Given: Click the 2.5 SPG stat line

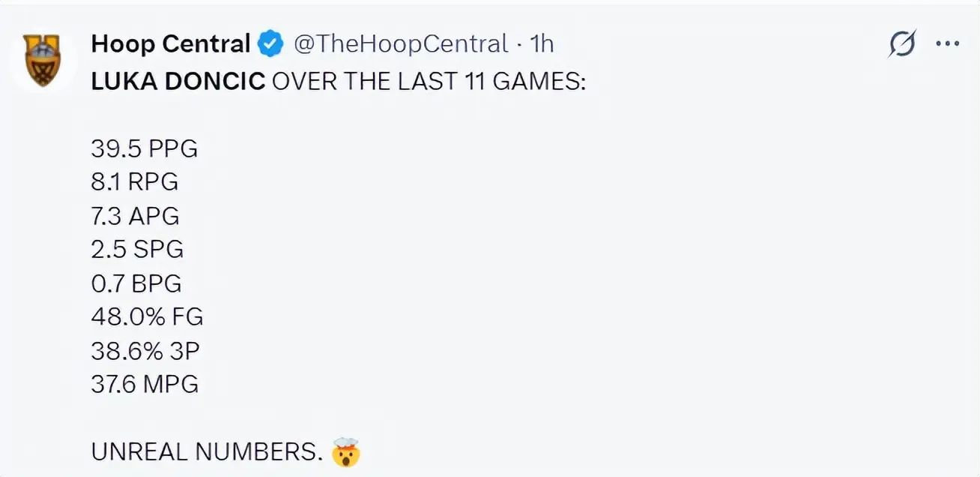Looking at the screenshot, I should click(137, 249).
